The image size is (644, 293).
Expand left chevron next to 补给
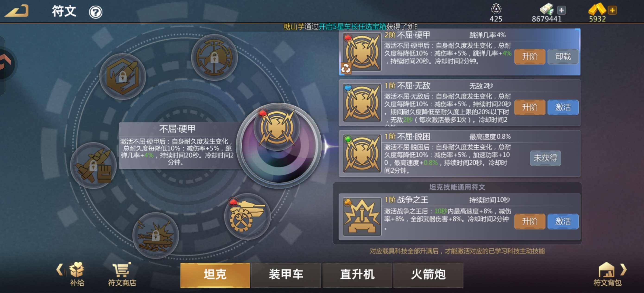(x=60, y=270)
